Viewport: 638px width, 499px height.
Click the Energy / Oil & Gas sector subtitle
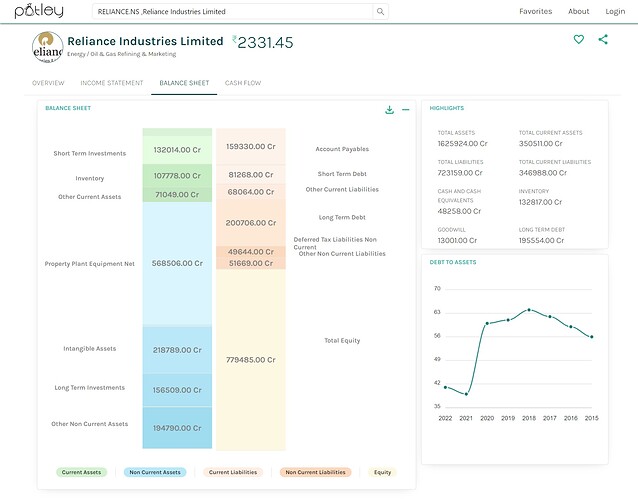coord(122,54)
